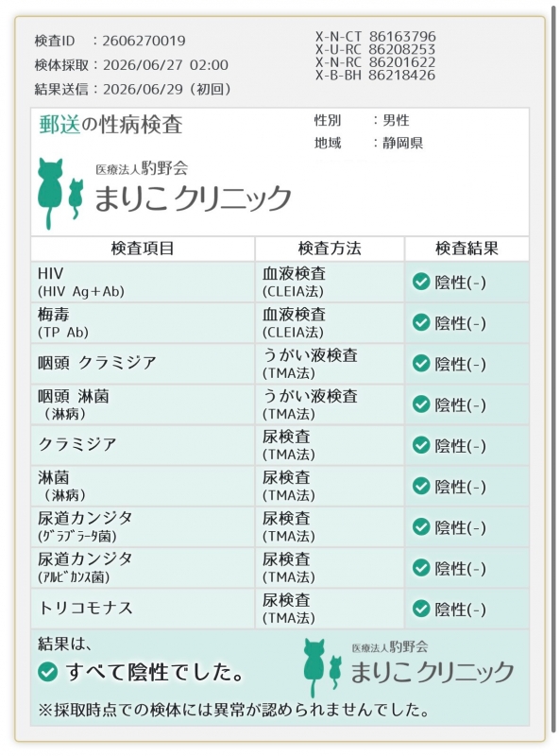Click 尿道カンジタ (グラブラータ菌) item cell
Viewport: 560px width, 756px height.
[143, 527]
